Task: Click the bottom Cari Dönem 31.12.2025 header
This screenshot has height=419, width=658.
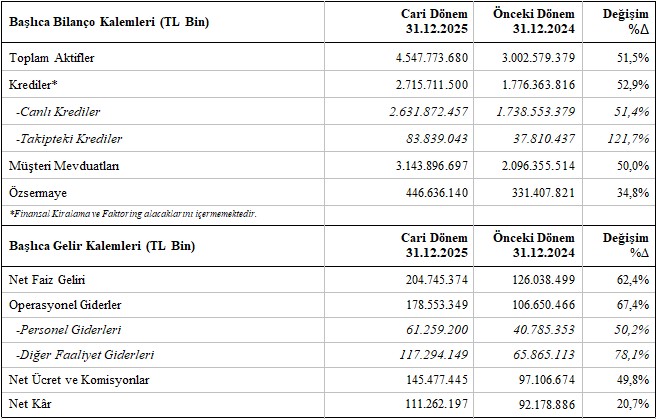Action: coord(433,245)
